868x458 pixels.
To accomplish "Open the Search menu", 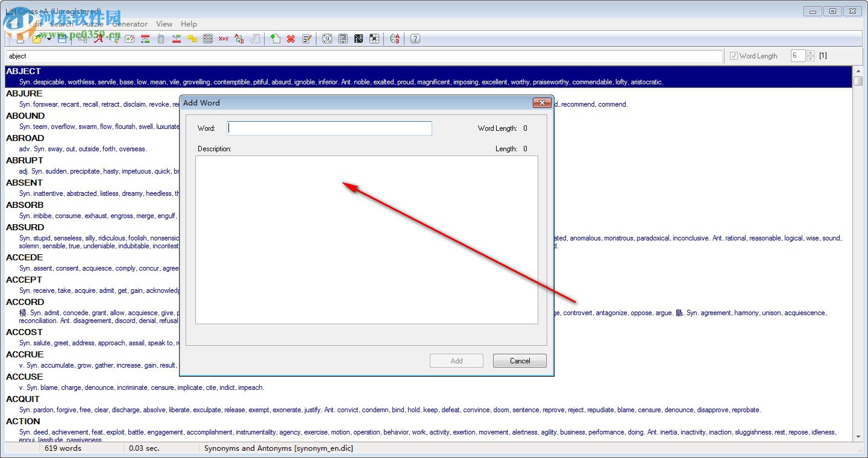I will [61, 24].
